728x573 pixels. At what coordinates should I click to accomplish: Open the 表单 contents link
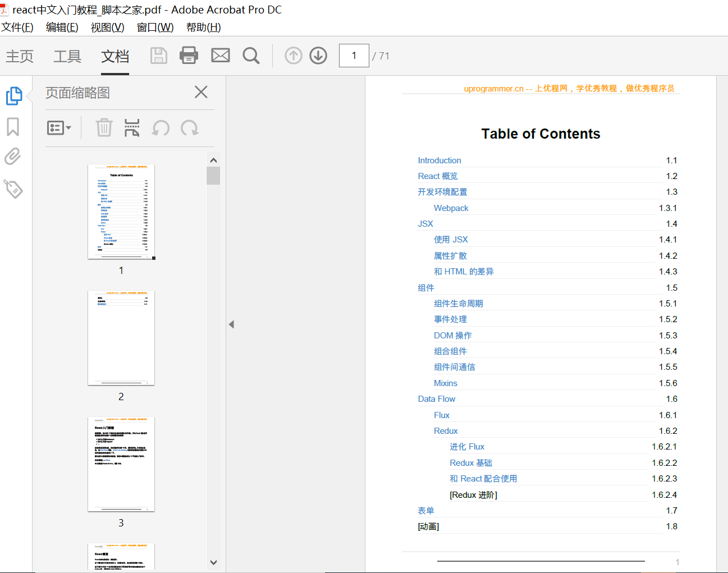[x=426, y=511]
